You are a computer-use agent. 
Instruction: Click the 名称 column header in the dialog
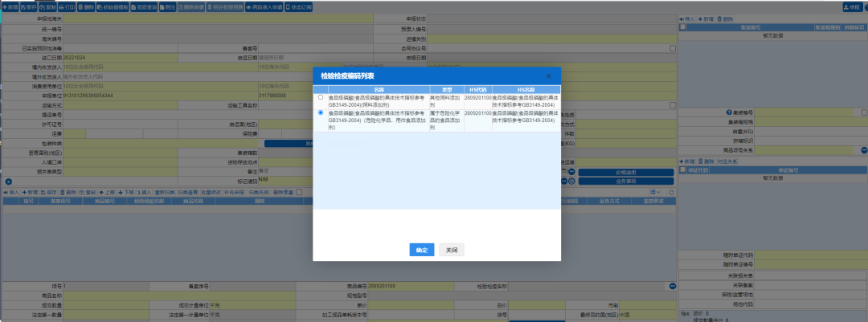click(379, 88)
